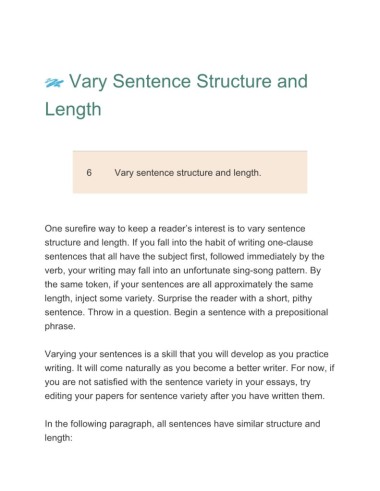The height and width of the screenshot is (491, 380).
Task: Click the word "Vary" in the main heading
Action: click(x=88, y=82)
